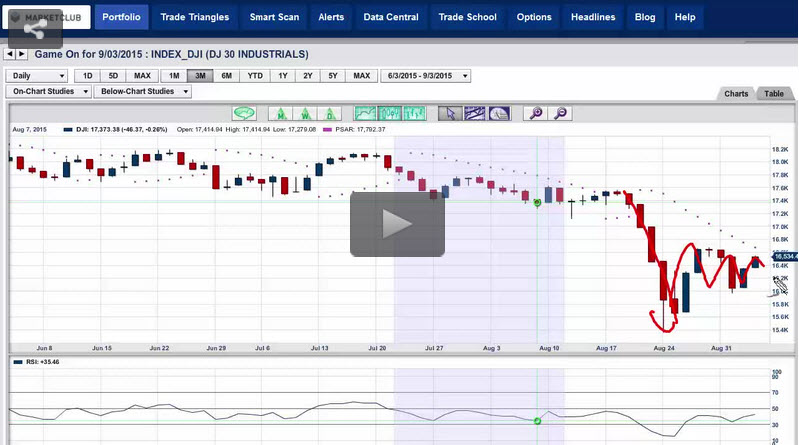This screenshot has width=799, height=445.
Task: Open the Daily interval dropdown
Action: [x=37, y=76]
